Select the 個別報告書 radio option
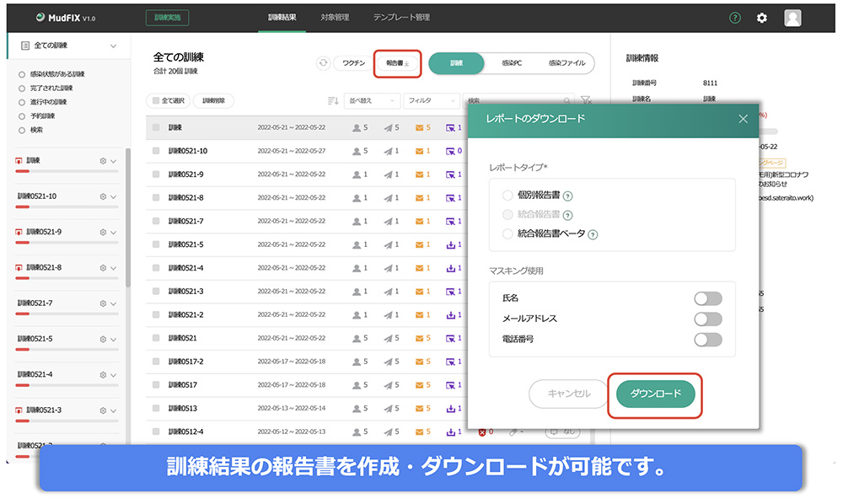The width and height of the screenshot is (843, 504). [x=507, y=196]
